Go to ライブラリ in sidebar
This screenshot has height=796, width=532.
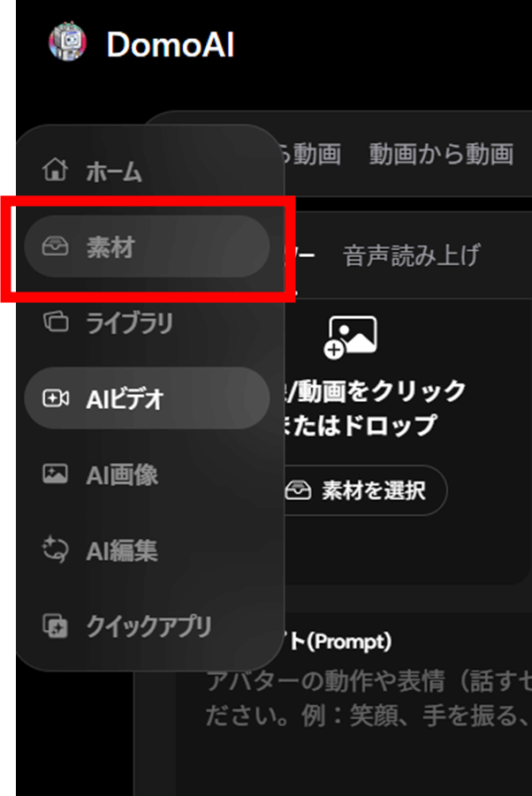148,322
